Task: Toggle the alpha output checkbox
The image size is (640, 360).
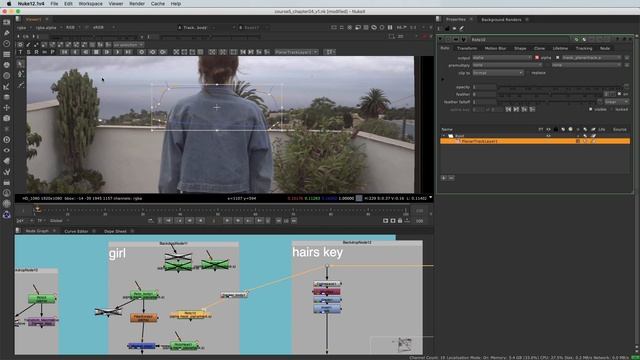Action: [537, 58]
